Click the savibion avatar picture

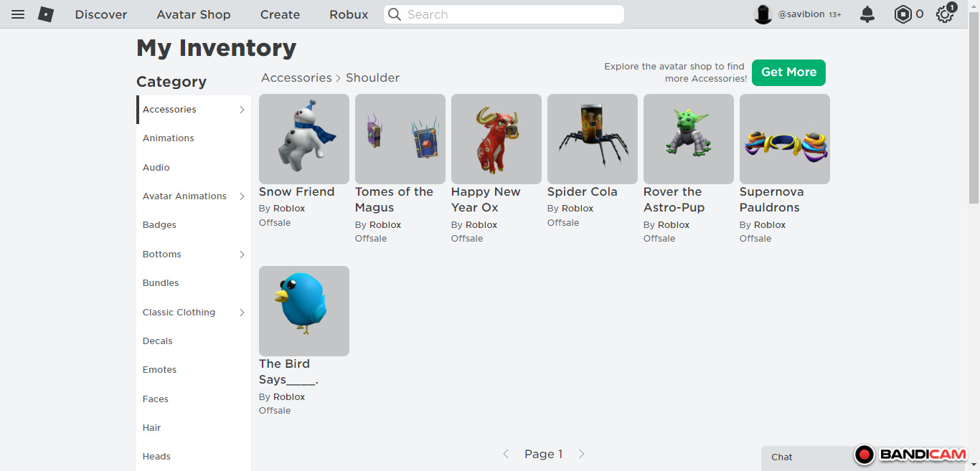coord(763,14)
